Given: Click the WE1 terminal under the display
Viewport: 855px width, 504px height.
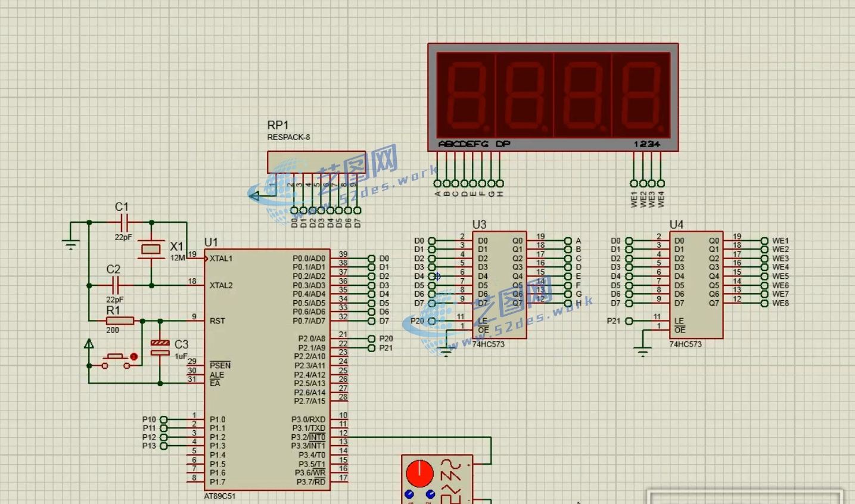Looking at the screenshot, I should pos(634,183).
